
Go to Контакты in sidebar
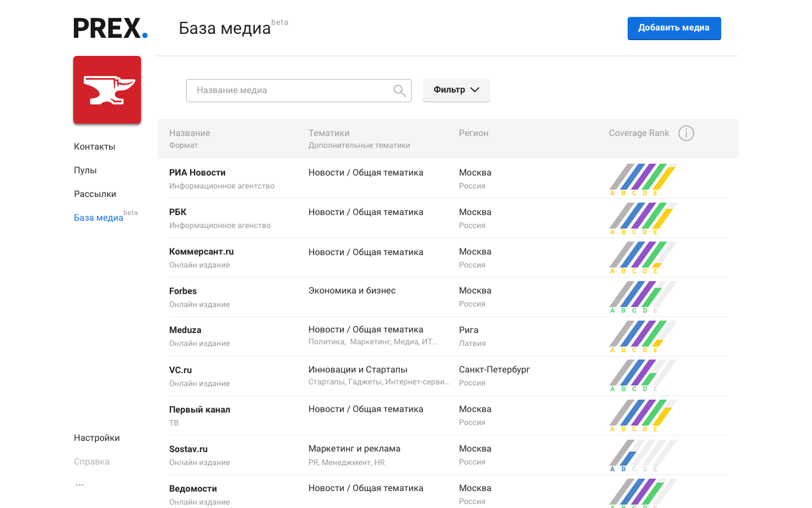click(x=95, y=147)
